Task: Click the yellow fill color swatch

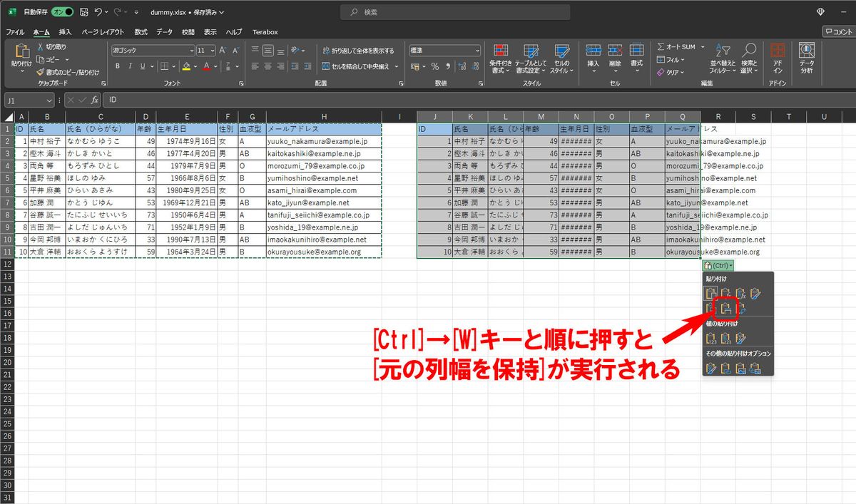Action: (185, 66)
